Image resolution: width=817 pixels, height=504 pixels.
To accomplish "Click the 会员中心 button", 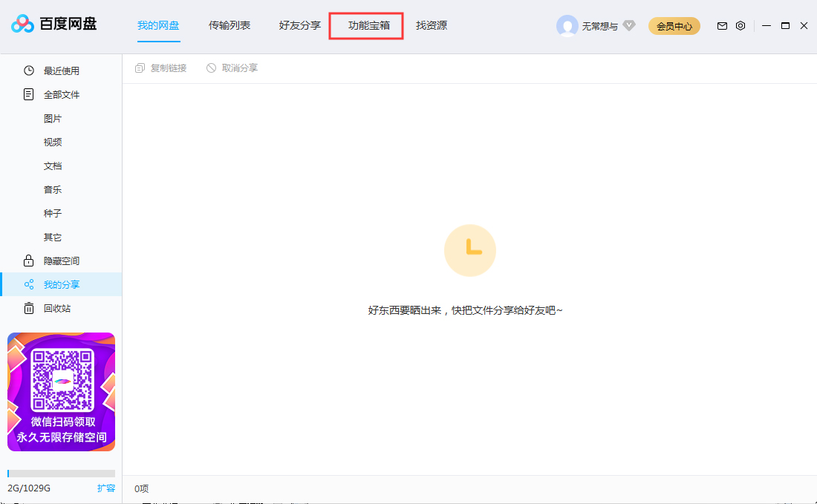I will [674, 25].
